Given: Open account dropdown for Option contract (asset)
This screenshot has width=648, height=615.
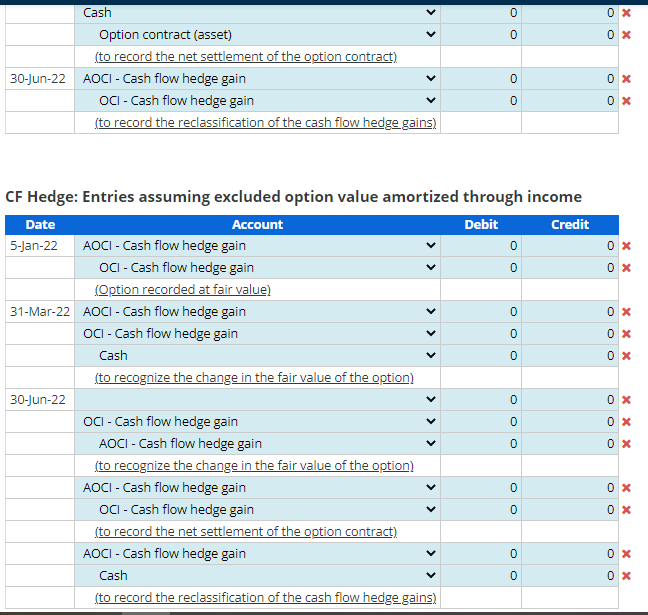Looking at the screenshot, I should coord(257,35).
